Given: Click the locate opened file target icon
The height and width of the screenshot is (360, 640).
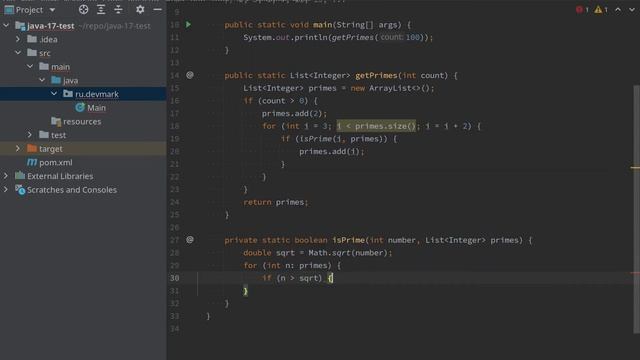Looking at the screenshot, I should 83,9.
